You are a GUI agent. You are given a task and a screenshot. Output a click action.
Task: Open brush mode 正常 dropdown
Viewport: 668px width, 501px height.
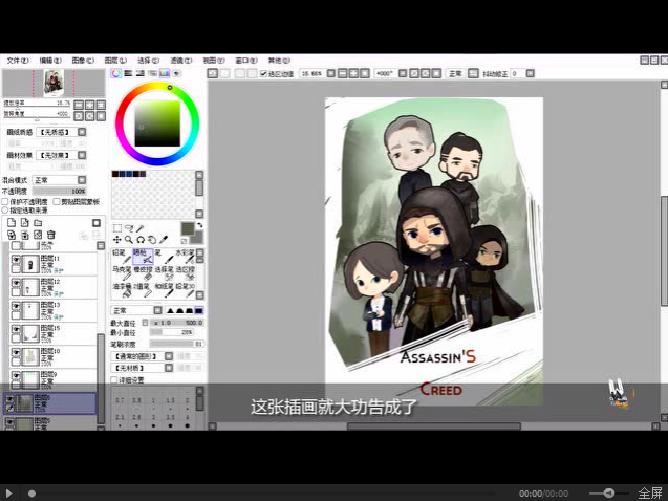coord(137,310)
